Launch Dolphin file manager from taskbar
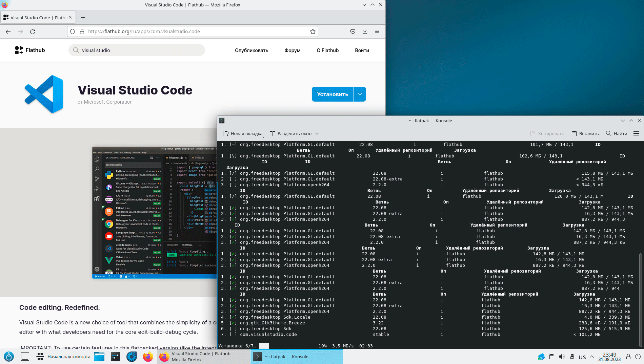 [x=99, y=357]
